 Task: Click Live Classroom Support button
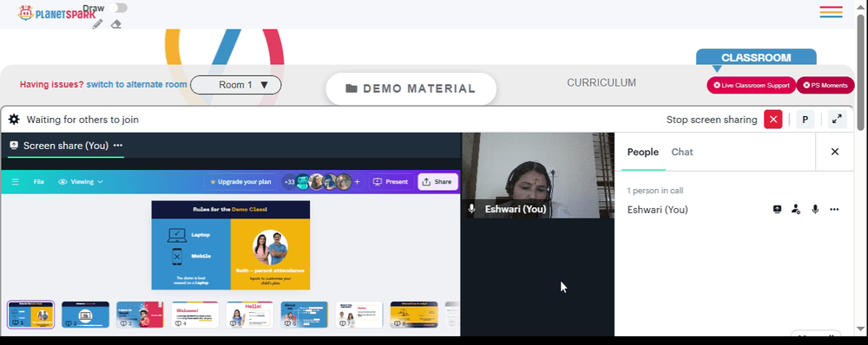click(751, 85)
